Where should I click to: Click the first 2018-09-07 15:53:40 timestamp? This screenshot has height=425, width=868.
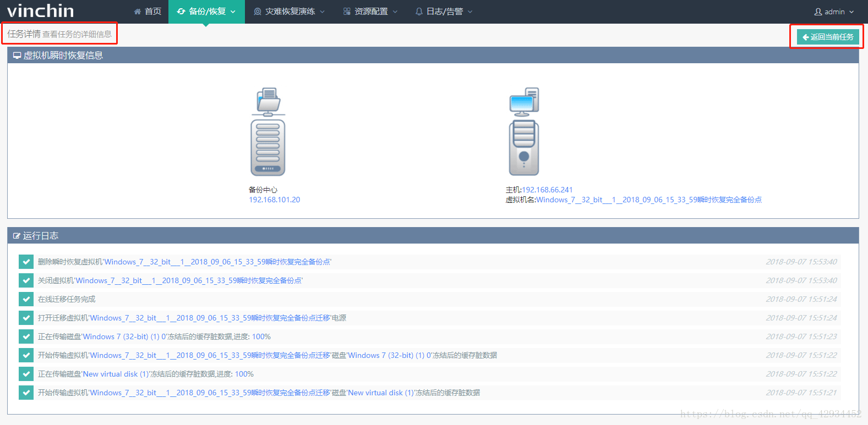click(x=801, y=262)
